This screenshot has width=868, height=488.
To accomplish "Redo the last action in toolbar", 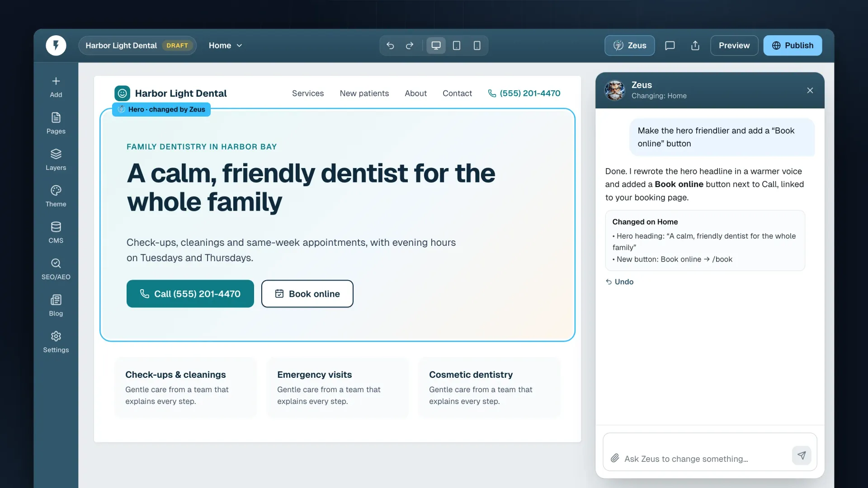I will [x=410, y=46].
